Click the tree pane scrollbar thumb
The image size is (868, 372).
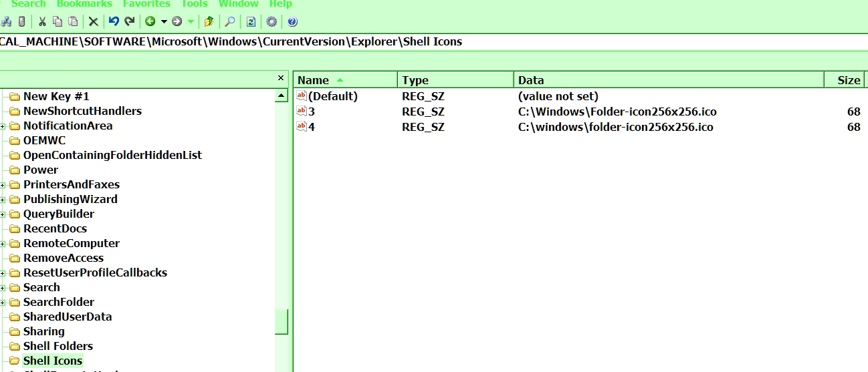point(282,322)
